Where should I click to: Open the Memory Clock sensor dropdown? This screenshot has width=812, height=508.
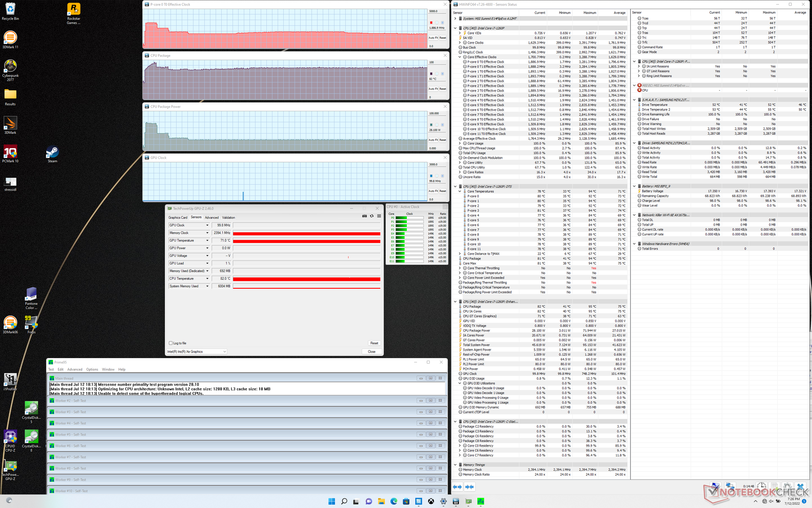(207, 233)
